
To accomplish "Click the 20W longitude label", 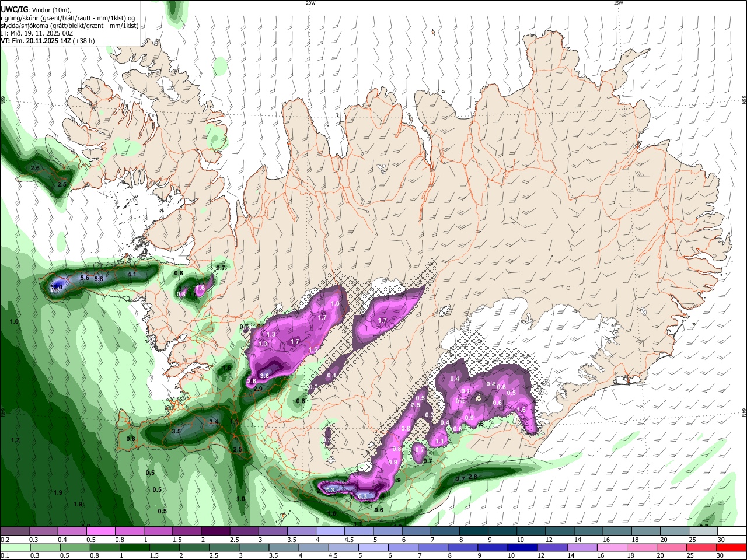I will pyautogui.click(x=310, y=3).
